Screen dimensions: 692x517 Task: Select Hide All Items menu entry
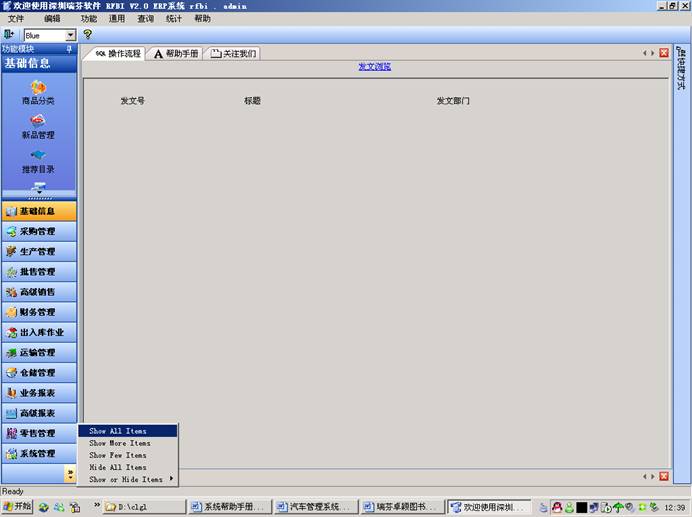(x=118, y=467)
